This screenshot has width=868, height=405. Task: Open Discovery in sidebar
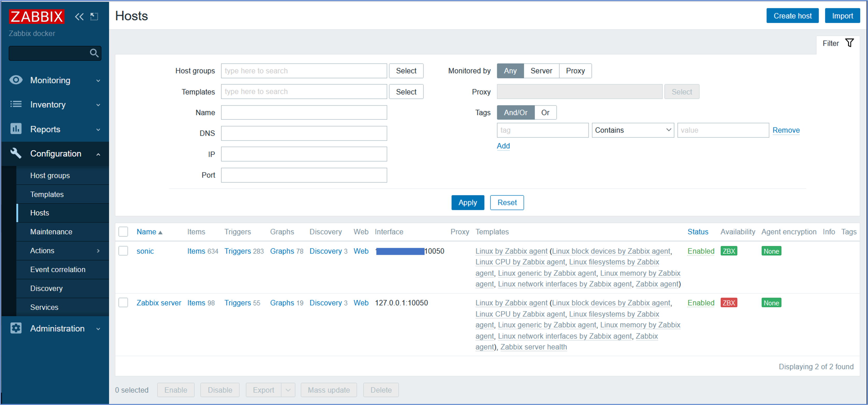click(47, 288)
